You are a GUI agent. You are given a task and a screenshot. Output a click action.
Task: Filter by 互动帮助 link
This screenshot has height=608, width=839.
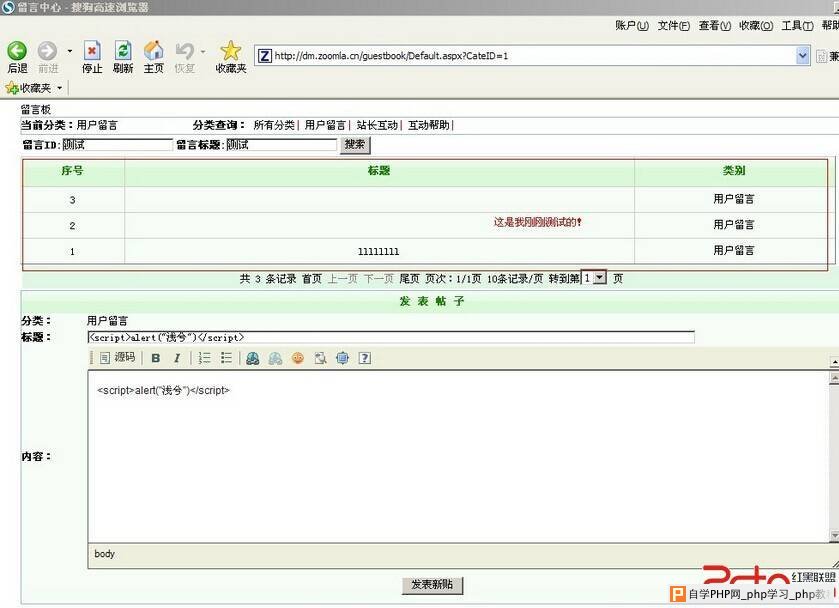click(429, 125)
